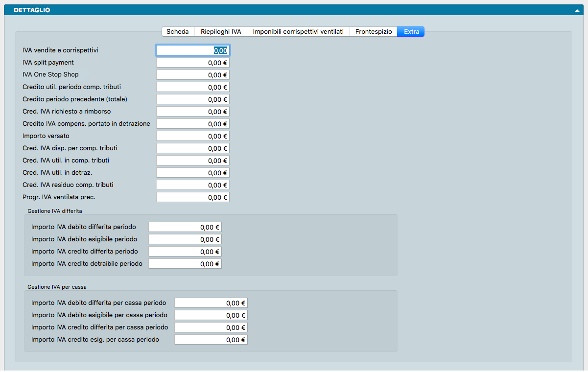The image size is (588, 372).
Task: Collapse the Dettaglio panel using header triangle
Action: pyautogui.click(x=578, y=10)
